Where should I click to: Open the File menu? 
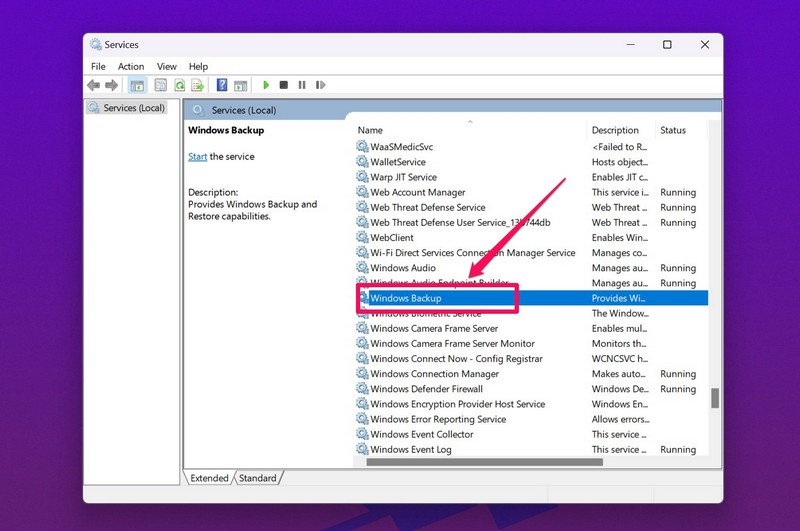point(98,66)
